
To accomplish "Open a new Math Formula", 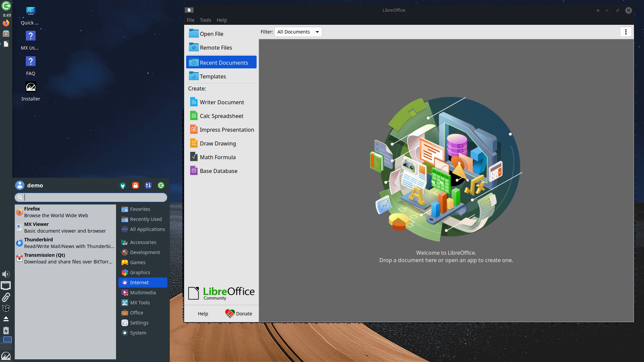I will click(217, 157).
